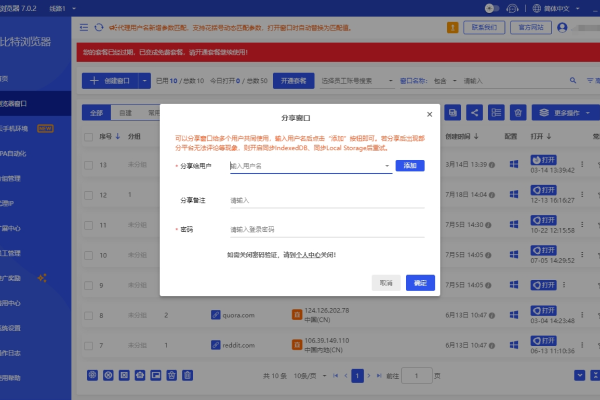The height and width of the screenshot is (400, 600).
Task: Click the 前往 page number box
Action: click(x=417, y=376)
